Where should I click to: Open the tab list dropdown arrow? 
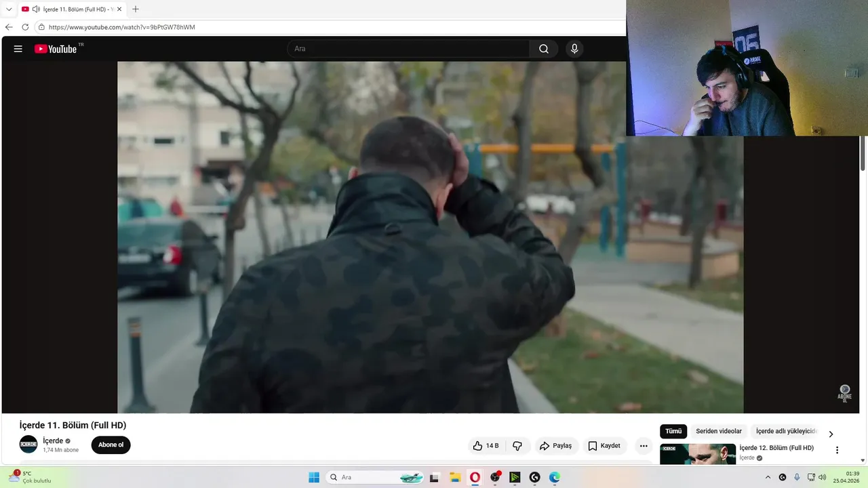click(9, 9)
